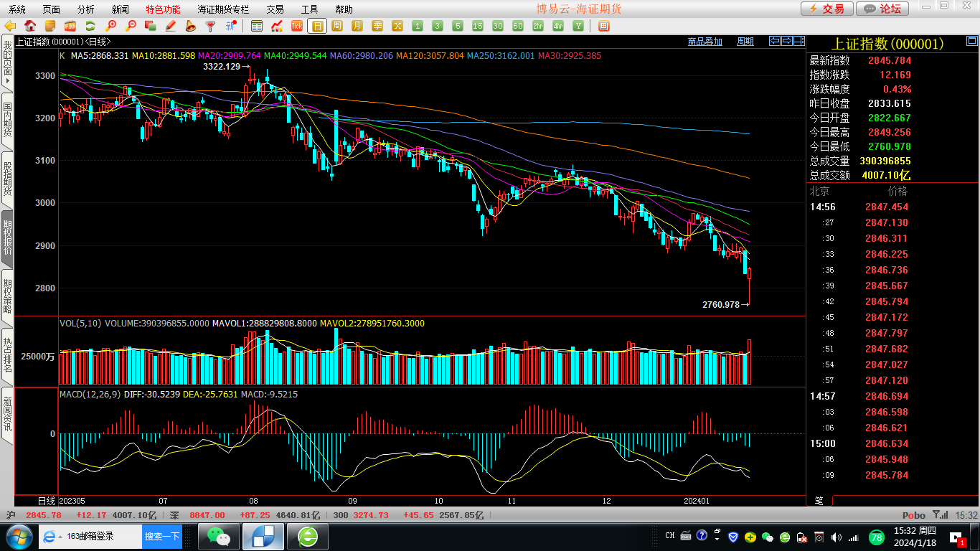Click the multi-window layout grid icon
This screenshot has height=551, width=980.
603,26
